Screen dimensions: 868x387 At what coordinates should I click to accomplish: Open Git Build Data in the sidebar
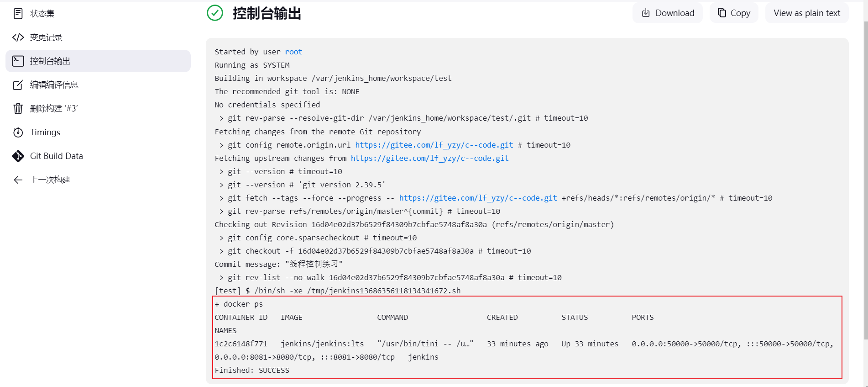point(98,156)
